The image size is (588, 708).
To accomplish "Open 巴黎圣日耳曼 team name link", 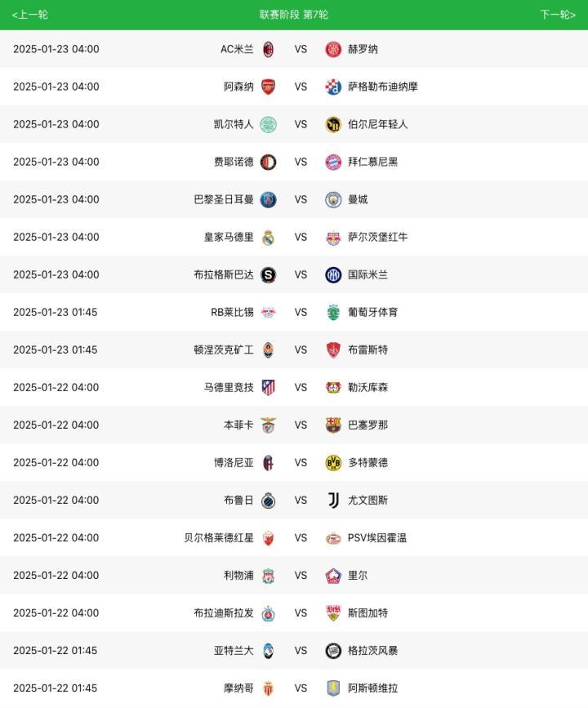I will (224, 199).
